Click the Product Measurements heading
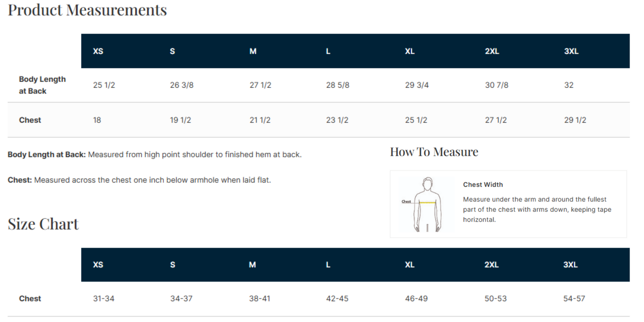The image size is (644, 322). pos(87,10)
